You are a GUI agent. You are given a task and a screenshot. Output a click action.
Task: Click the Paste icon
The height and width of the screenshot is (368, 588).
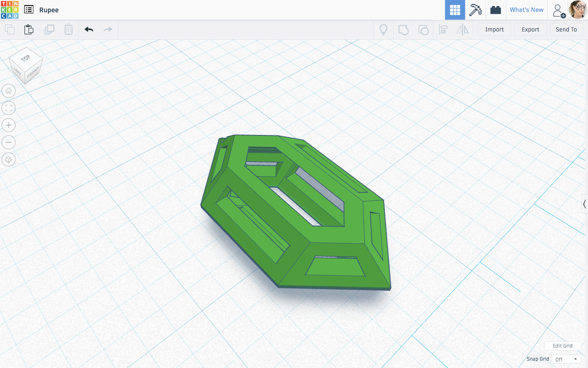point(29,29)
